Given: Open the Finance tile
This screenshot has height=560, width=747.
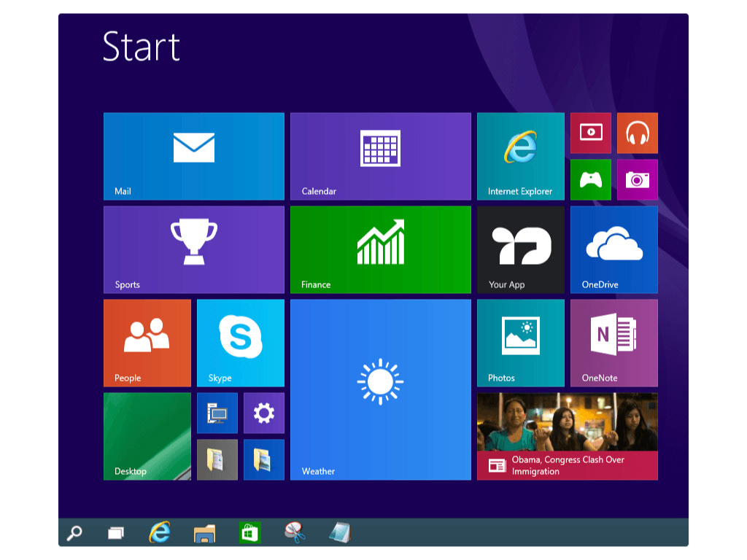Looking at the screenshot, I should 381,249.
